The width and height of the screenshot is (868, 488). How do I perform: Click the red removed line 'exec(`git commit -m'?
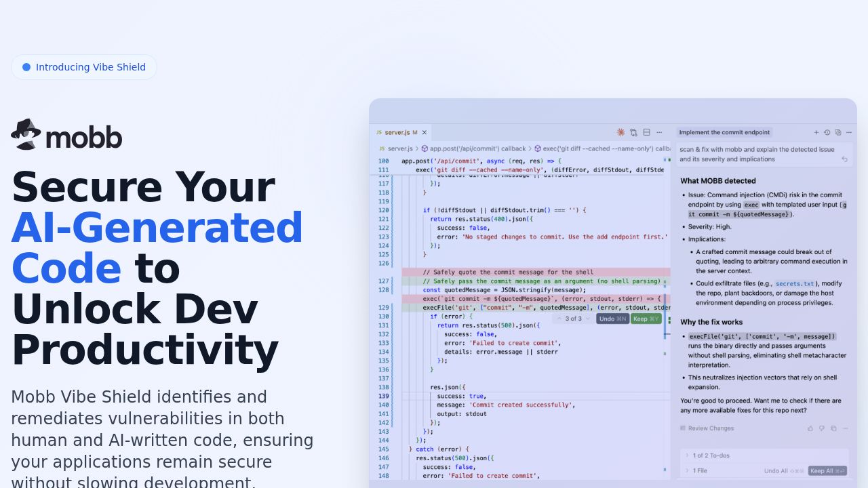pyautogui.click(x=536, y=299)
